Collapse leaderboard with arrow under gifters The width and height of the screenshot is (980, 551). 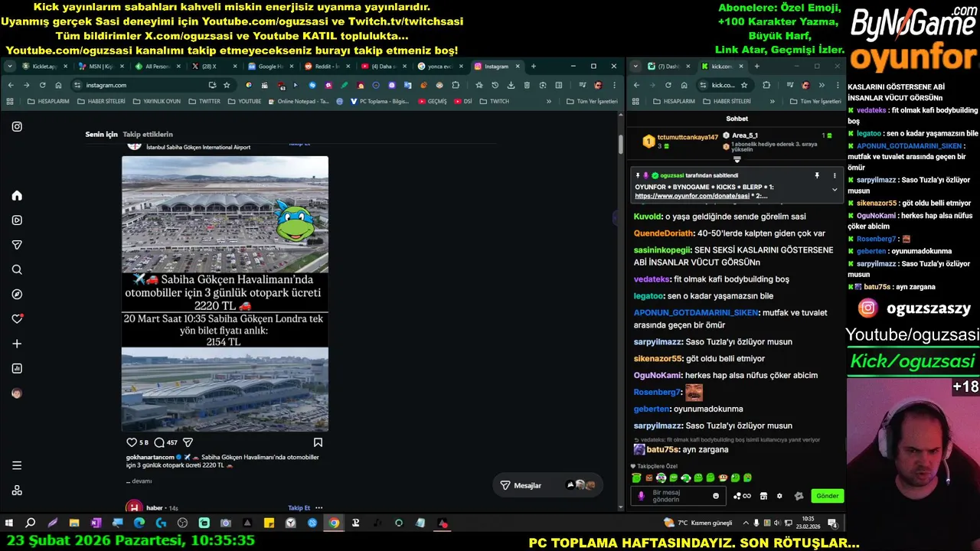[x=737, y=159]
